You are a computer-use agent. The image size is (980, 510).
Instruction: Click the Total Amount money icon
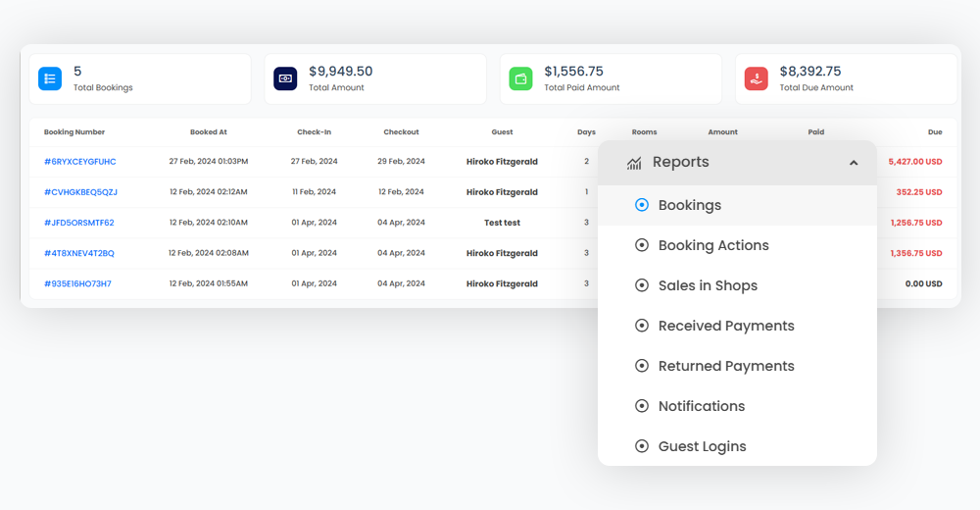coord(285,78)
